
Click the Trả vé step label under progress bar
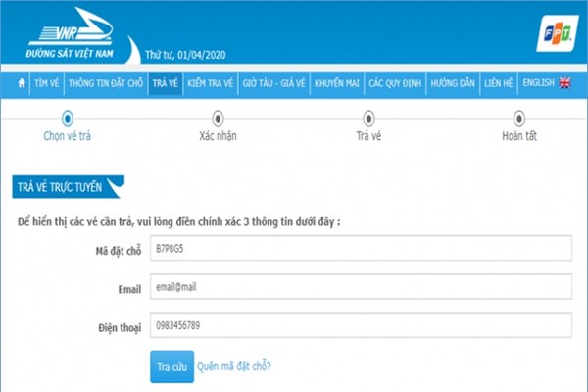[x=368, y=136]
